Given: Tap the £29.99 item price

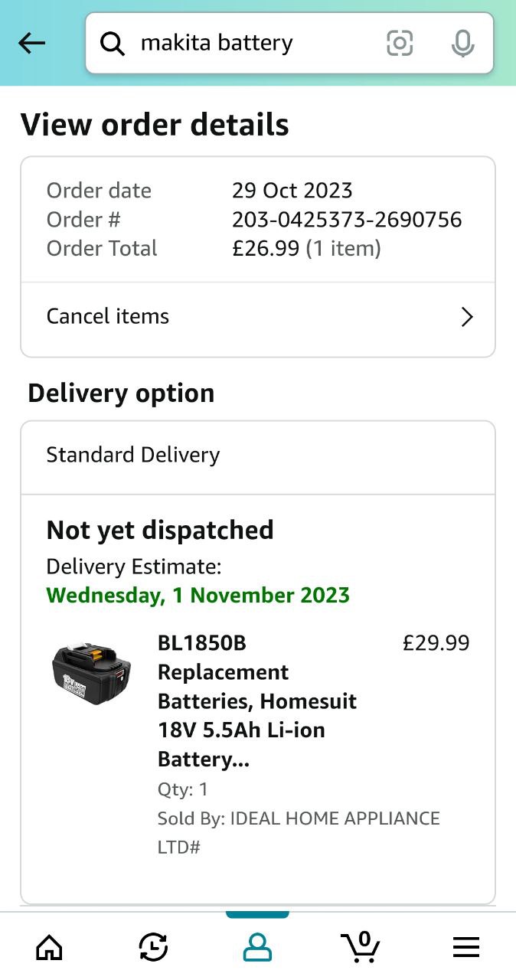Looking at the screenshot, I should click(x=436, y=643).
